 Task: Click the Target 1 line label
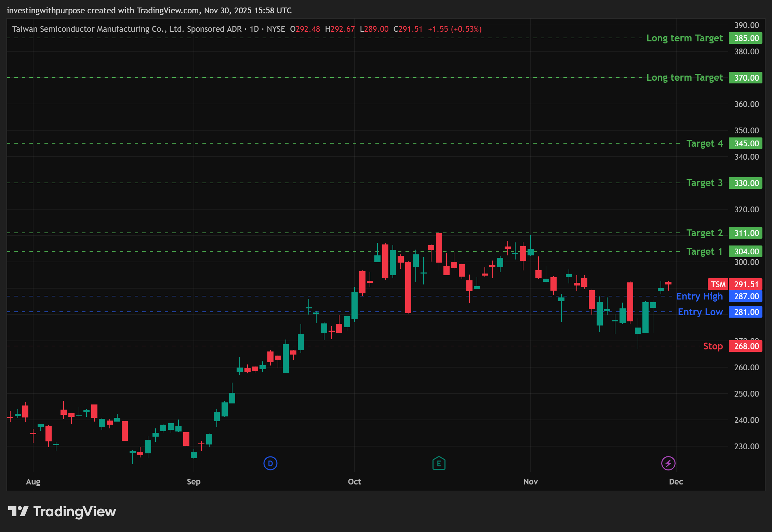[x=704, y=251]
